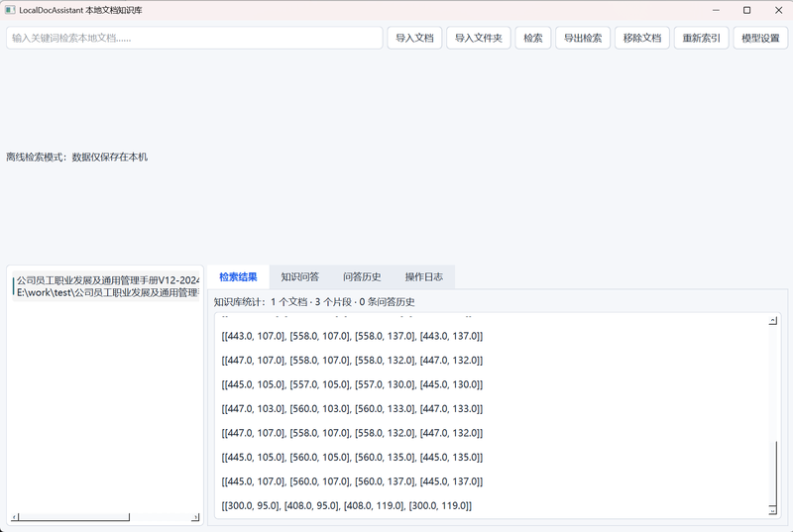This screenshot has height=532, width=793.
Task: Click the 重新索引 button
Action: tap(702, 38)
